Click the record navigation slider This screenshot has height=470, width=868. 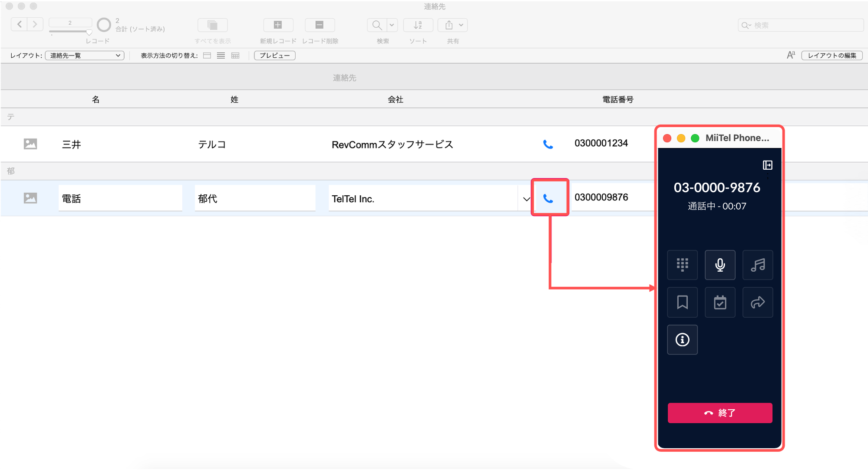[x=70, y=32]
